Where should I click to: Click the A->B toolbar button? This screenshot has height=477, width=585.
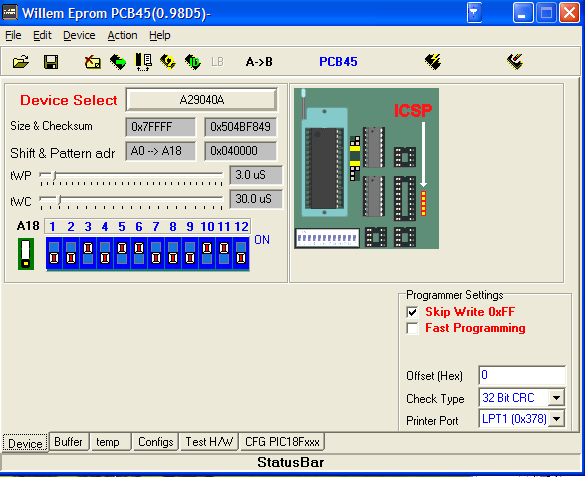point(259,62)
